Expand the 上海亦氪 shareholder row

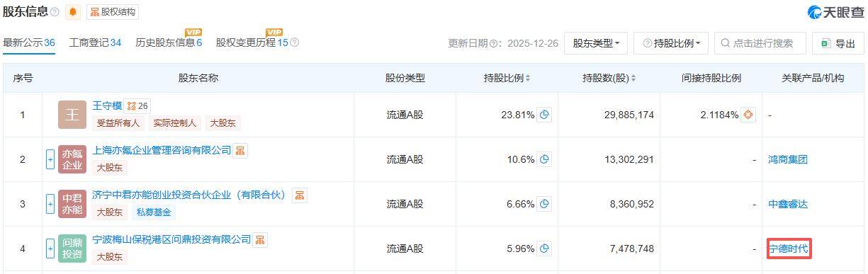50,159
